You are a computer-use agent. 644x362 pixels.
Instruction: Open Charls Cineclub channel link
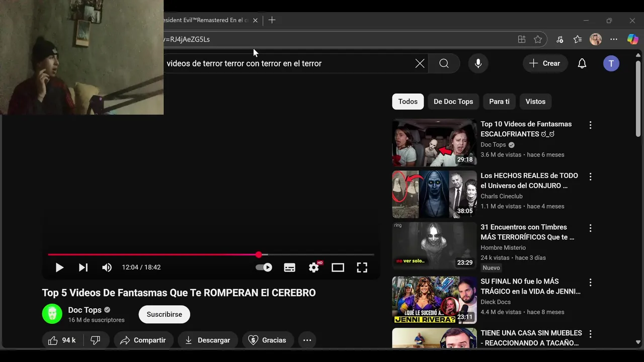(x=502, y=197)
